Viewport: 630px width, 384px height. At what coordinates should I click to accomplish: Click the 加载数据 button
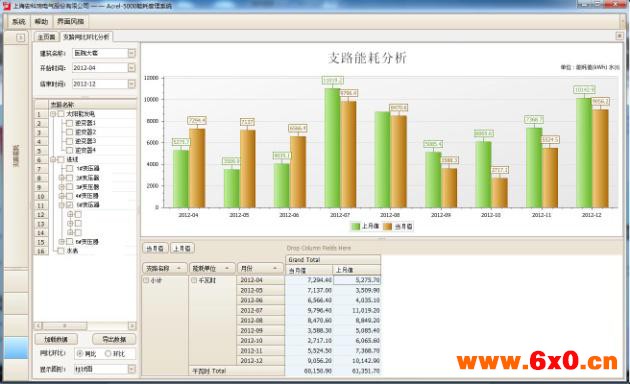tap(56, 339)
